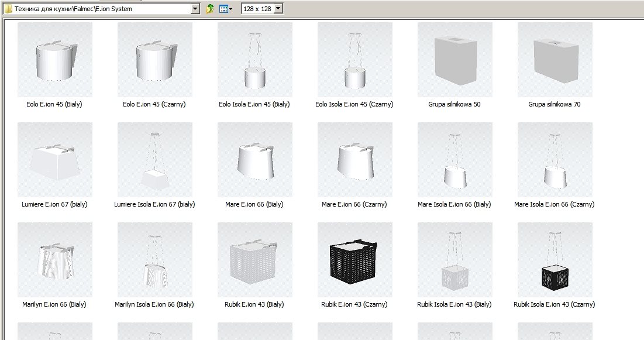This screenshot has width=644, height=340.
Task: Select the Grupa silnikowa 50 thumbnail
Action: [x=455, y=60]
